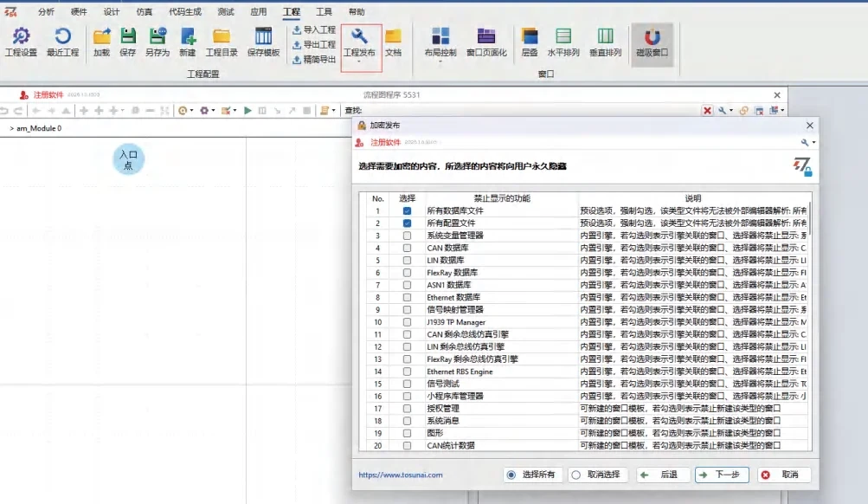Open the 仿真 menu
Viewport: 868px width, 504px height.
pyautogui.click(x=144, y=11)
